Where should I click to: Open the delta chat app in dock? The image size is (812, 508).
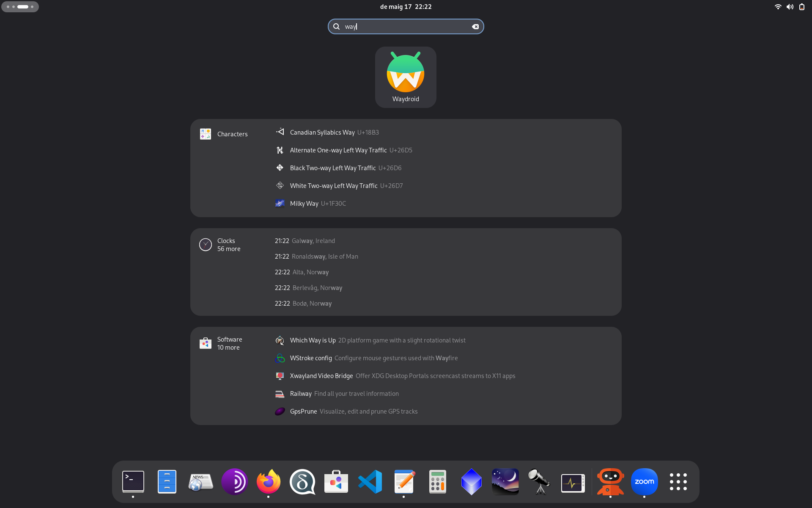point(302,482)
